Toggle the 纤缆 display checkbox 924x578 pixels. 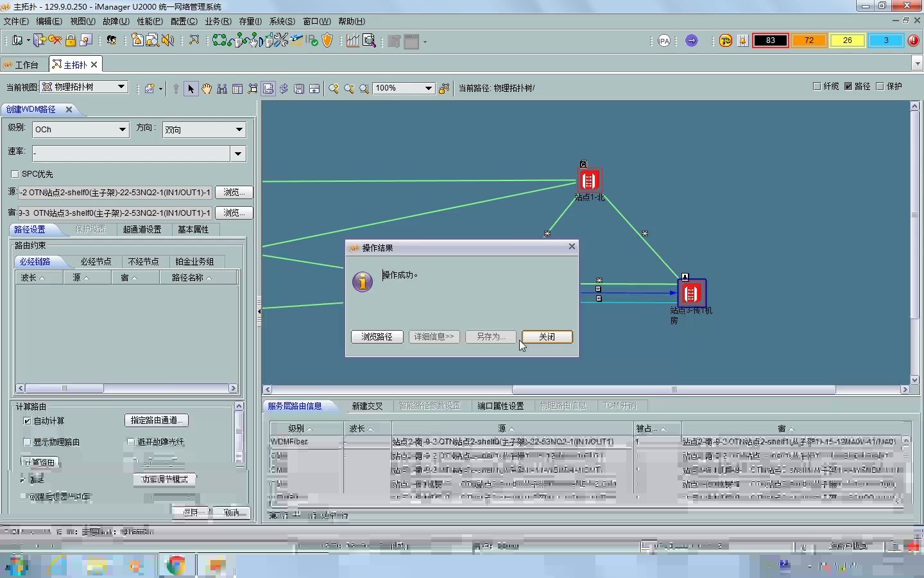point(817,86)
